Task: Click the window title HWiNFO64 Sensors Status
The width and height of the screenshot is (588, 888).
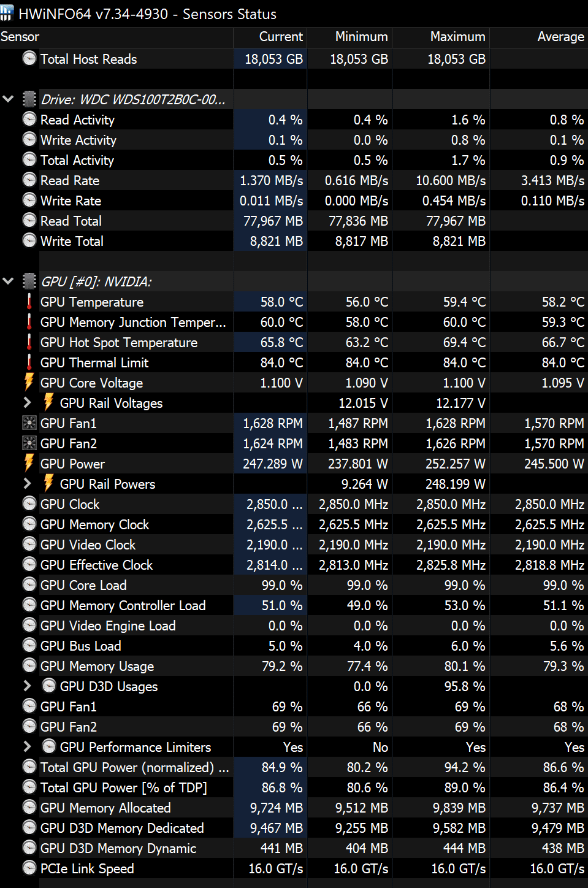Action: 147,13
